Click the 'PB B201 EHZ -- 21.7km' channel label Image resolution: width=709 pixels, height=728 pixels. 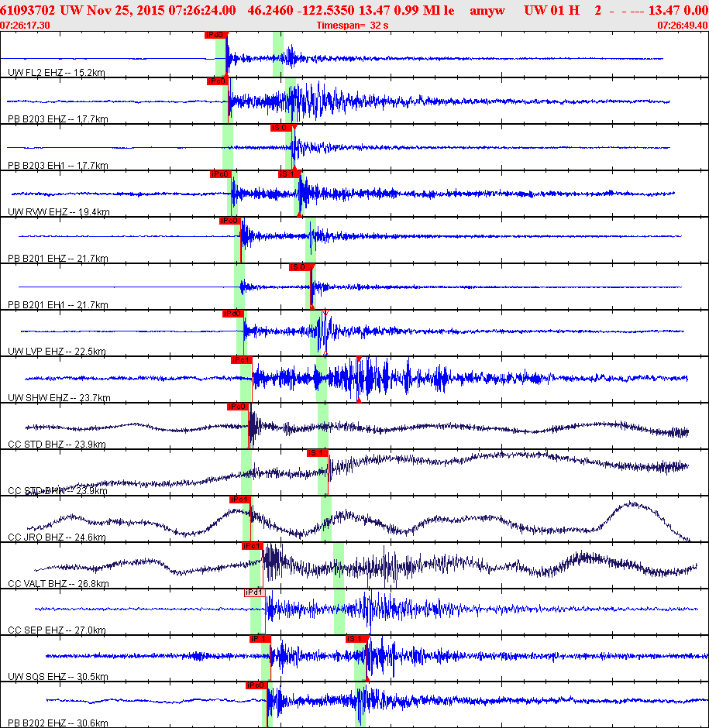point(58,258)
